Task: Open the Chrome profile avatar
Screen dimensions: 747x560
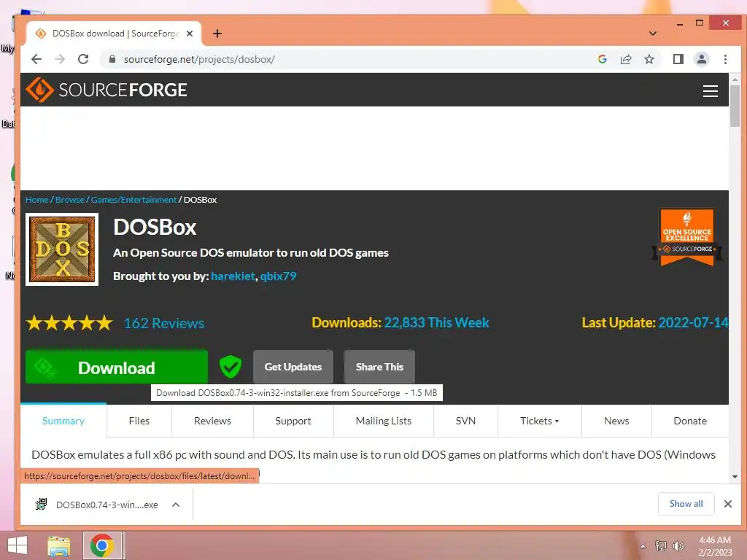Action: pos(701,59)
